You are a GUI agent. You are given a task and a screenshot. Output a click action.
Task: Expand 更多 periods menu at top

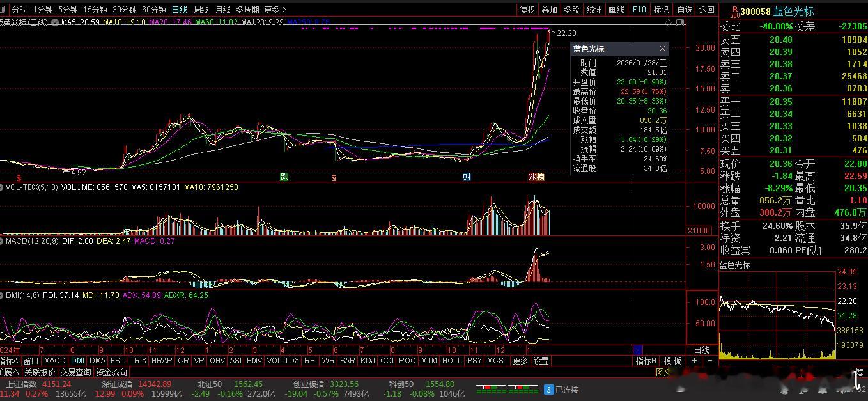point(275,10)
